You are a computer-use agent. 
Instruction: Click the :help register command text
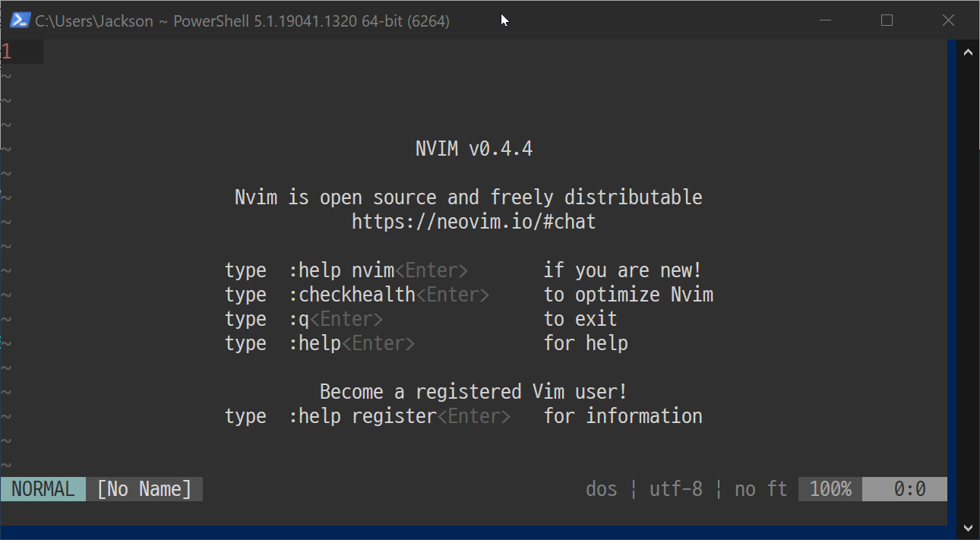(x=363, y=416)
